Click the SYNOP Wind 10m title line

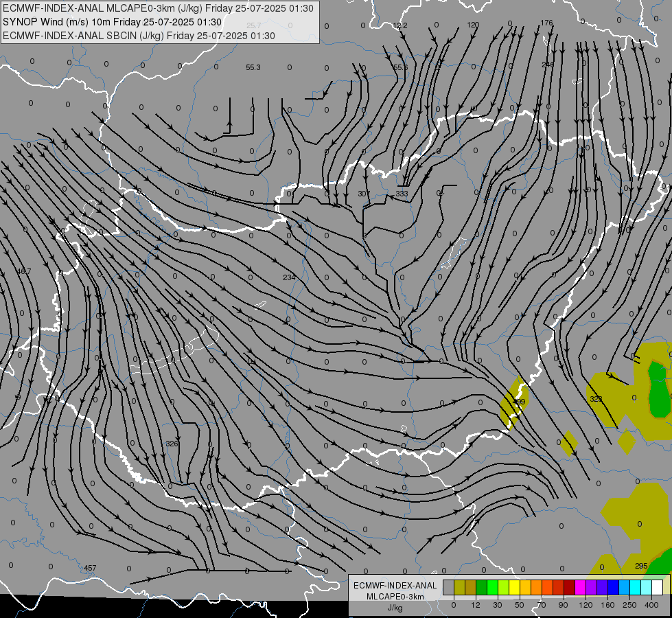click(x=112, y=22)
